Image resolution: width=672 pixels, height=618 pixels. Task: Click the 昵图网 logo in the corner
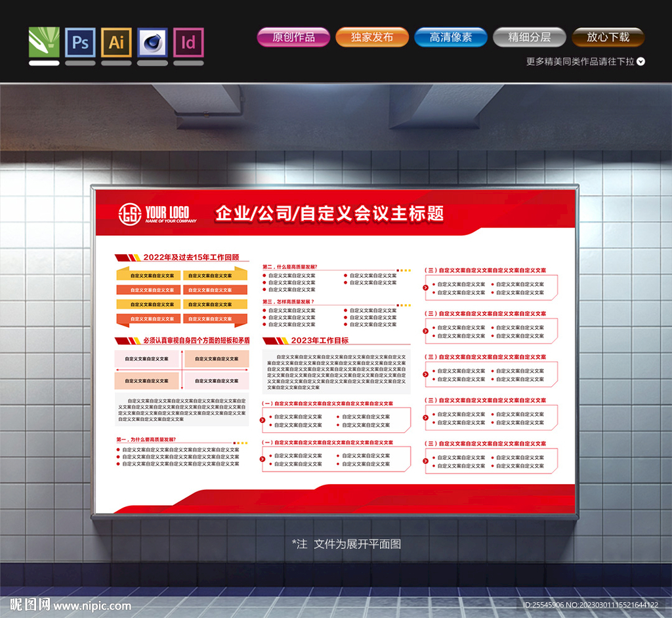point(30,605)
